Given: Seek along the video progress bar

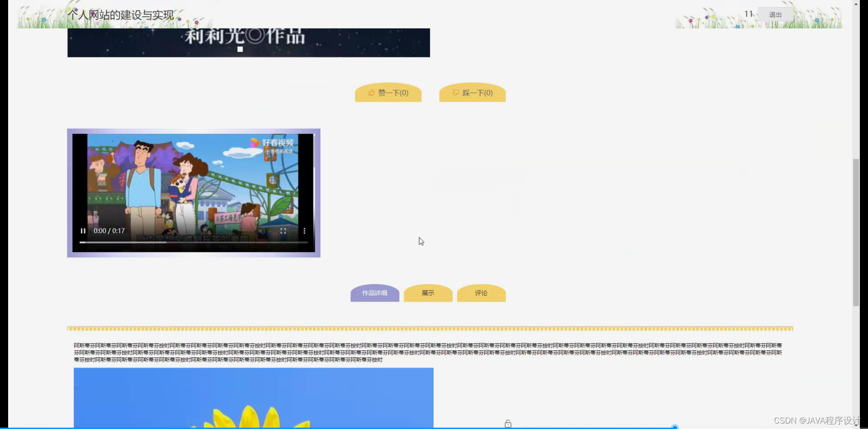Looking at the screenshot, I should 194,242.
